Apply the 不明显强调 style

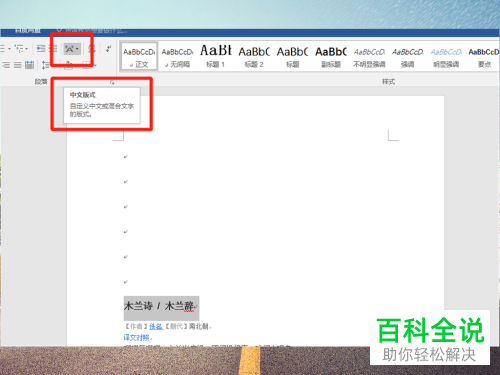369,56
